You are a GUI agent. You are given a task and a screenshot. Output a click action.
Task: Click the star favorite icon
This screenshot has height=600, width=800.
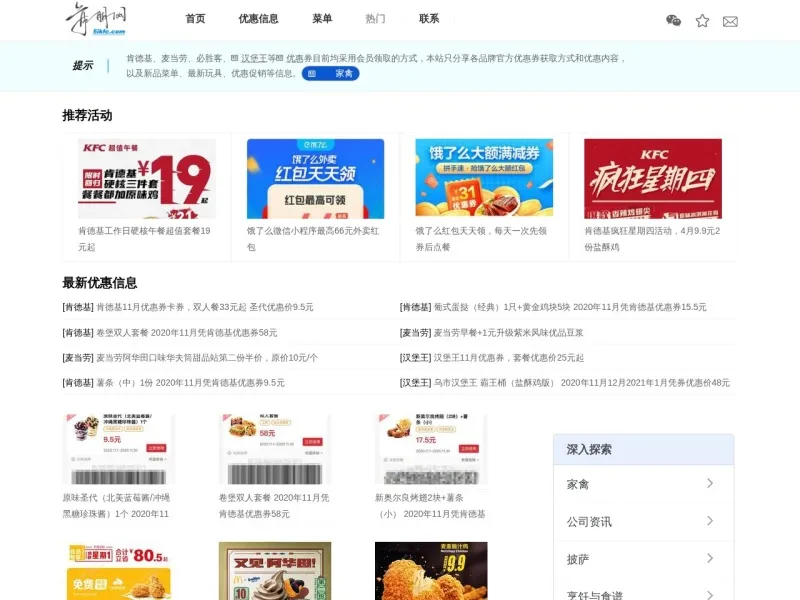point(702,20)
